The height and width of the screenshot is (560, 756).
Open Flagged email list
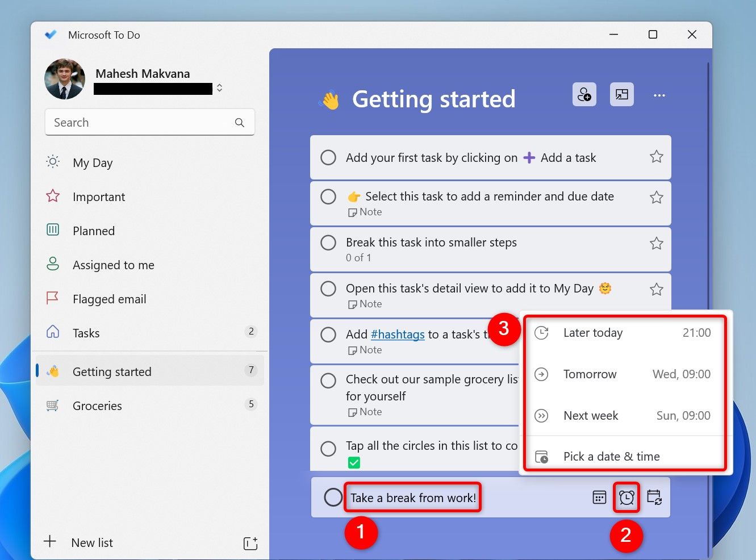150,299
